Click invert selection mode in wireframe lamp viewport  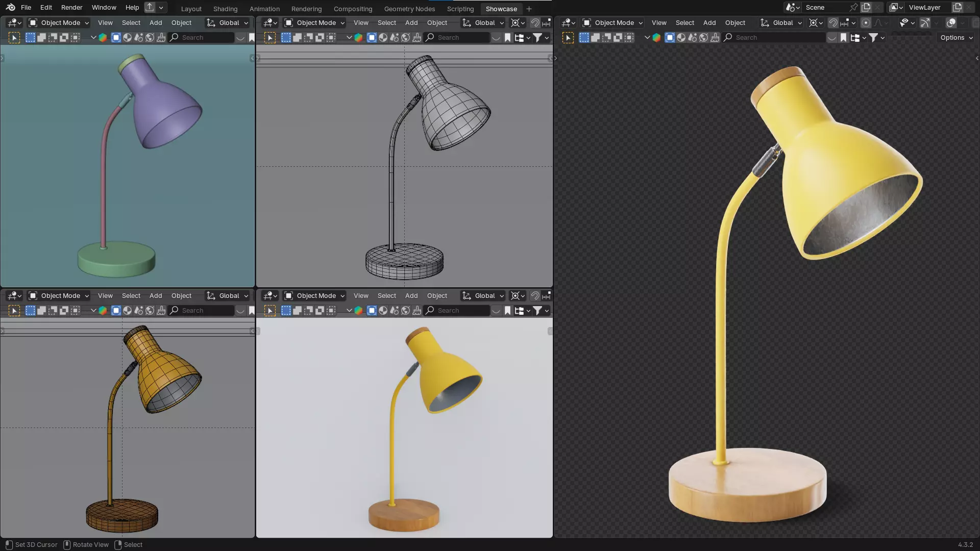pos(320,37)
